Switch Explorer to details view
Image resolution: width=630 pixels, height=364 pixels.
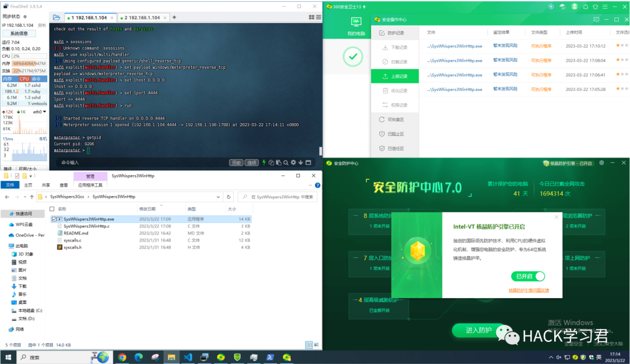(x=309, y=345)
